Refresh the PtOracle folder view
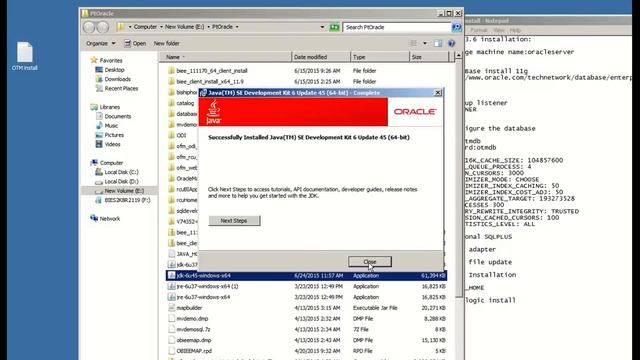640x360 pixels. click(334, 27)
